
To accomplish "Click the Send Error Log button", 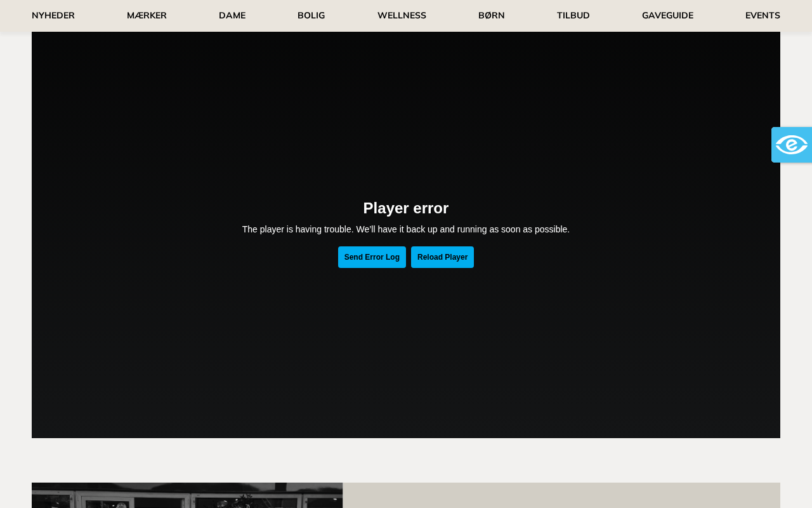I will click(372, 257).
